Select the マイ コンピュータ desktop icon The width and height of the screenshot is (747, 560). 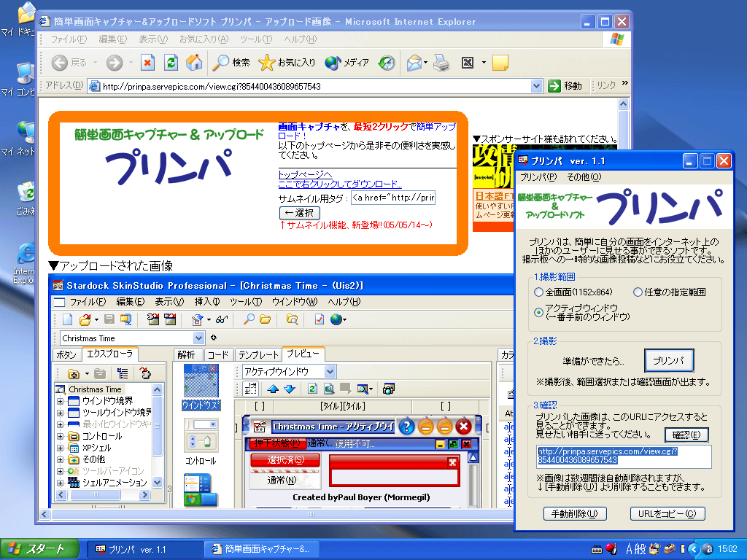pyautogui.click(x=19, y=80)
